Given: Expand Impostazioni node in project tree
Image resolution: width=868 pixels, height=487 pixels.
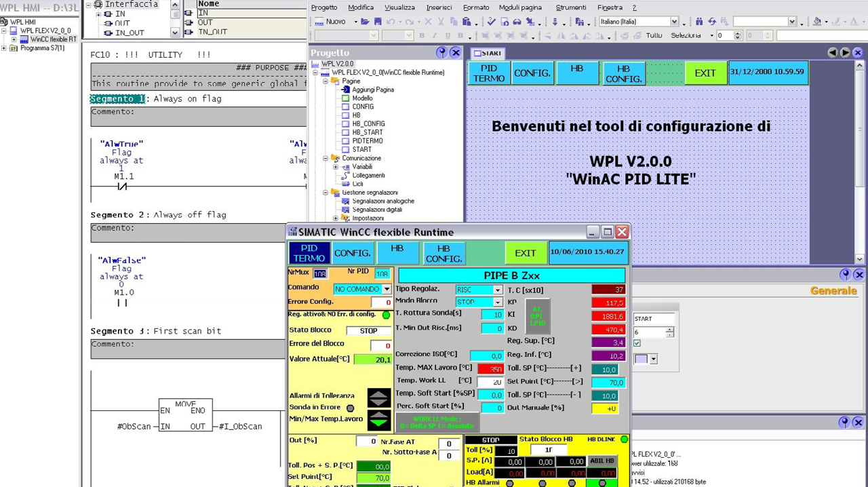Looking at the screenshot, I should (x=336, y=218).
